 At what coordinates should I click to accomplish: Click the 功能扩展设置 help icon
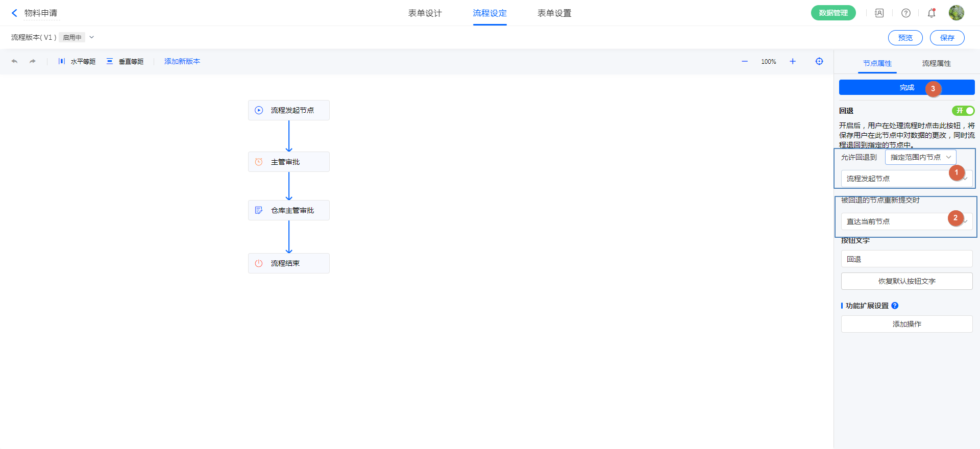[895, 306]
